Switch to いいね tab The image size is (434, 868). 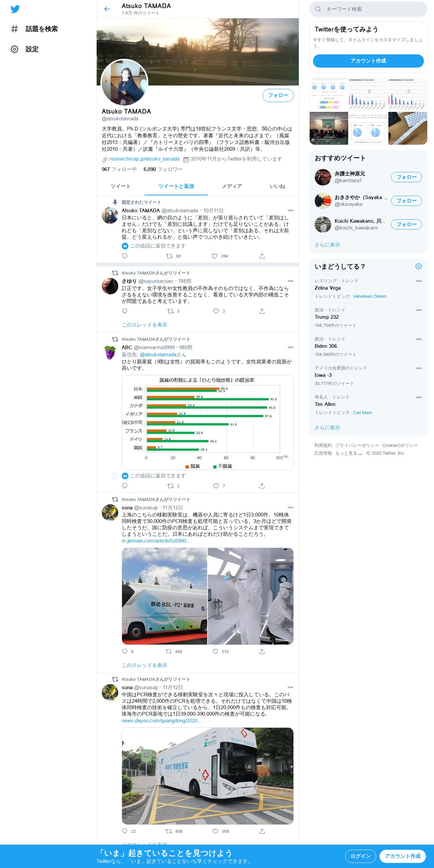(x=277, y=186)
